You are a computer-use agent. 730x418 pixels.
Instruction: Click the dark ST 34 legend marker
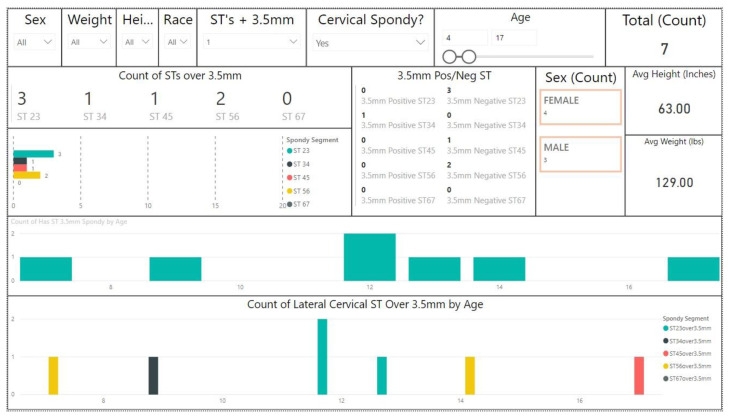[x=289, y=165]
